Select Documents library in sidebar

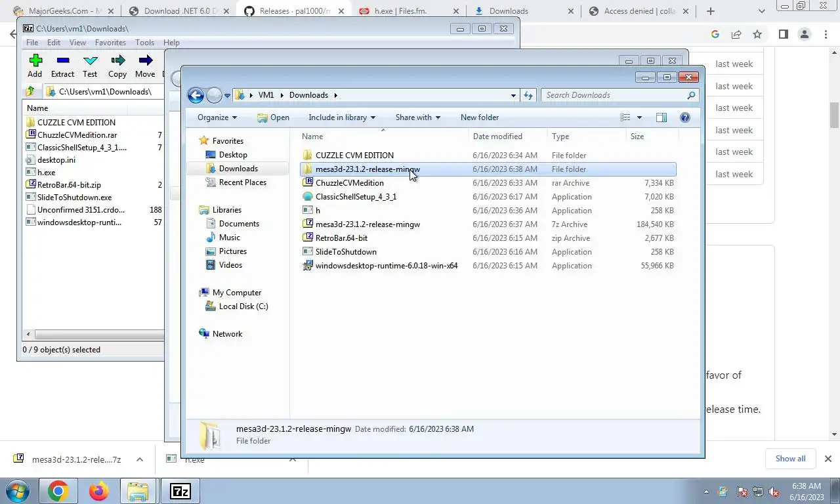click(239, 224)
